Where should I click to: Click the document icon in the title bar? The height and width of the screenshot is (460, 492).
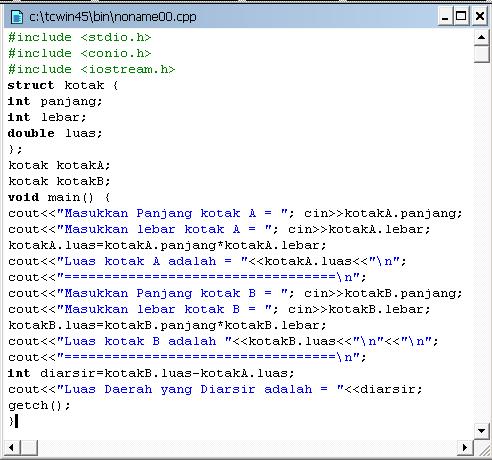[17, 17]
